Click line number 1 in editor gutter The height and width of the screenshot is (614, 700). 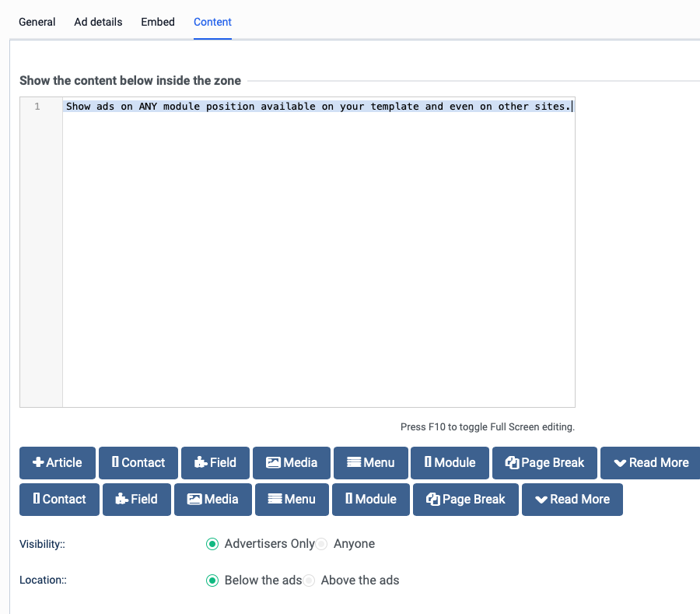tap(37, 107)
